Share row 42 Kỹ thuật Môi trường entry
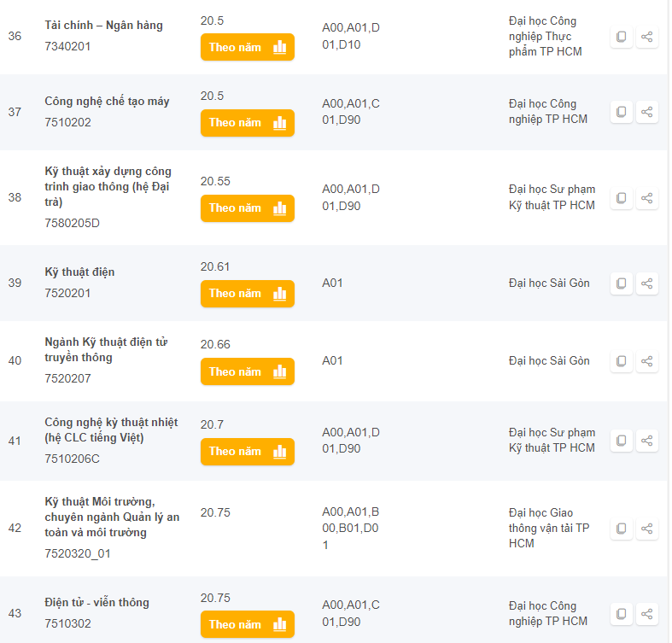This screenshot has width=672, height=643. (647, 529)
